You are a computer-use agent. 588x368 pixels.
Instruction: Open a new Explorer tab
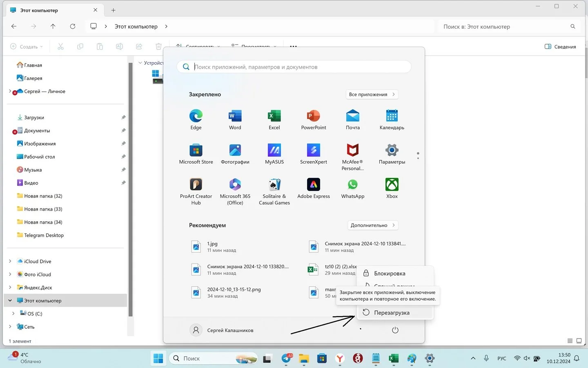click(114, 10)
